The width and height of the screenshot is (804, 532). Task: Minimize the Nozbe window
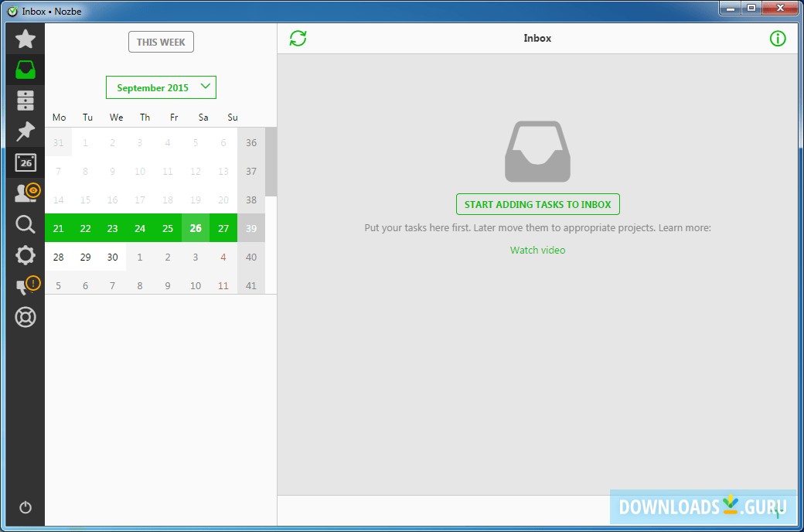pyautogui.click(x=730, y=9)
